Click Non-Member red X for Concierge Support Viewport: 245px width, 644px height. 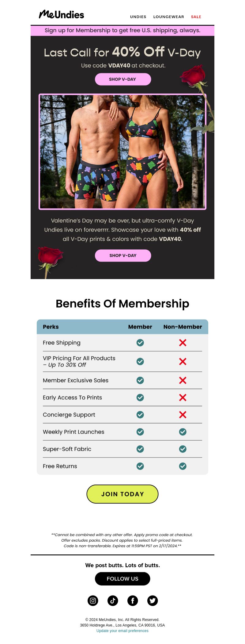(183, 415)
